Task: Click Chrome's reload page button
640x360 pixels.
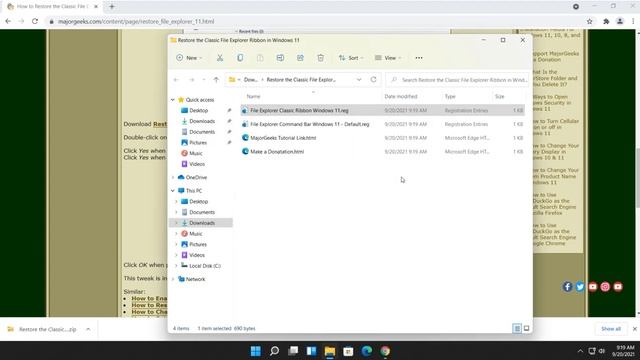Action: pyautogui.click(x=35, y=21)
